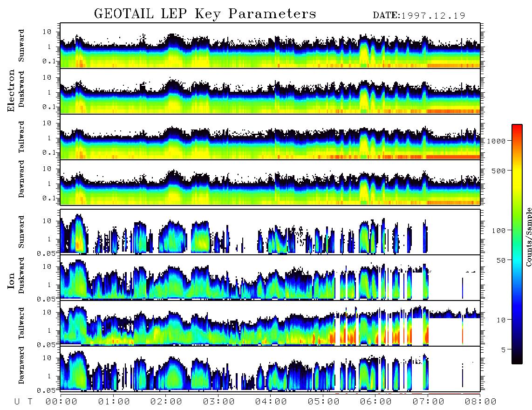Select the Ion "Sunward" axis label
The image size is (532, 410).
[x=21, y=232]
